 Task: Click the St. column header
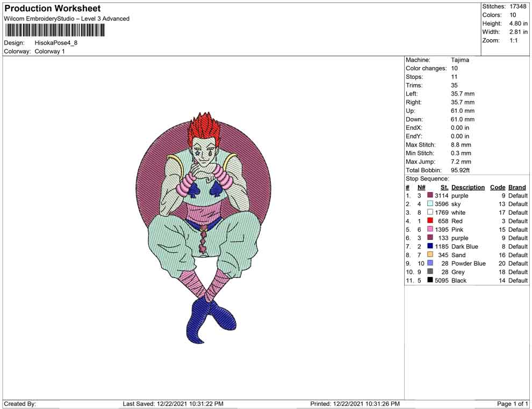pos(444,187)
